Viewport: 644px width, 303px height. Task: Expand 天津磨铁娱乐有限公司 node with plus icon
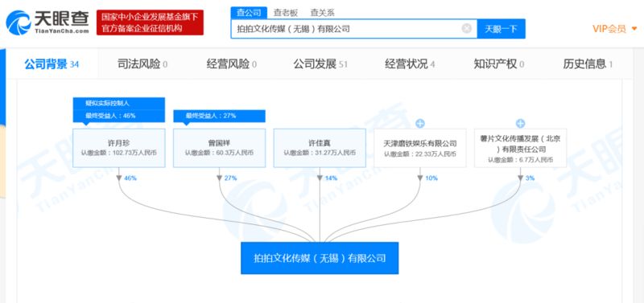coord(420,124)
